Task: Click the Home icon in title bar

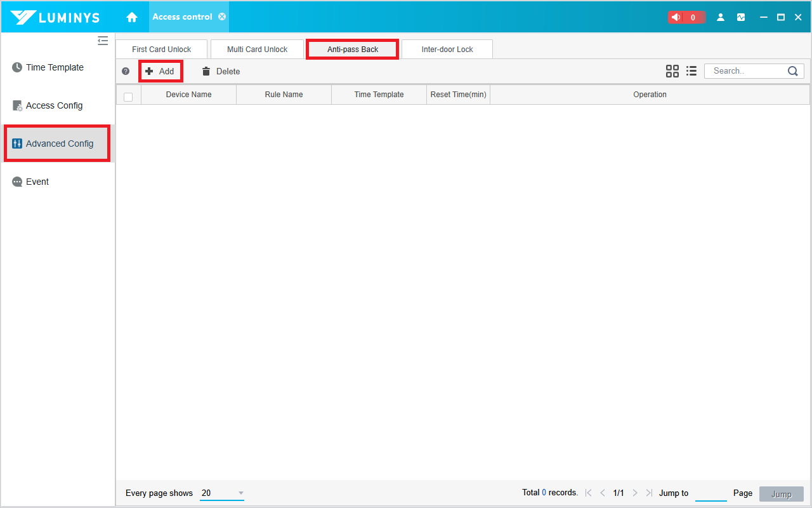Action: point(132,17)
